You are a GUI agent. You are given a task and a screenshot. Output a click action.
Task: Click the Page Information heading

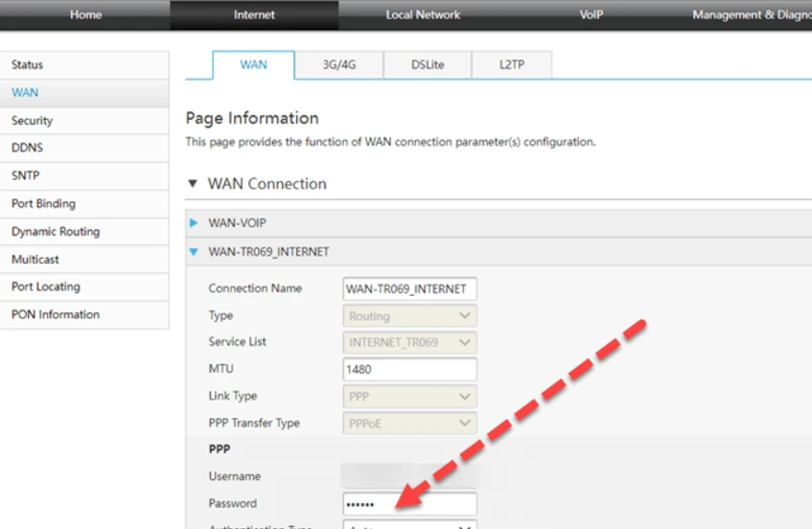(x=252, y=119)
